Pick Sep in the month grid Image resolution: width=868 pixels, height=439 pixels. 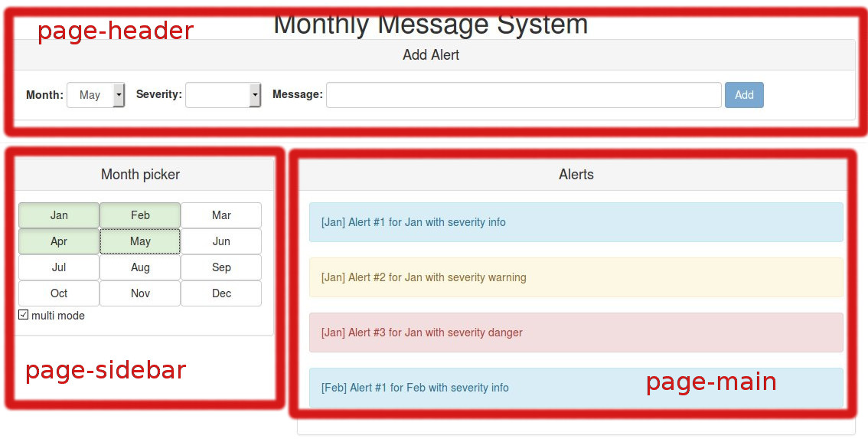pos(221,267)
